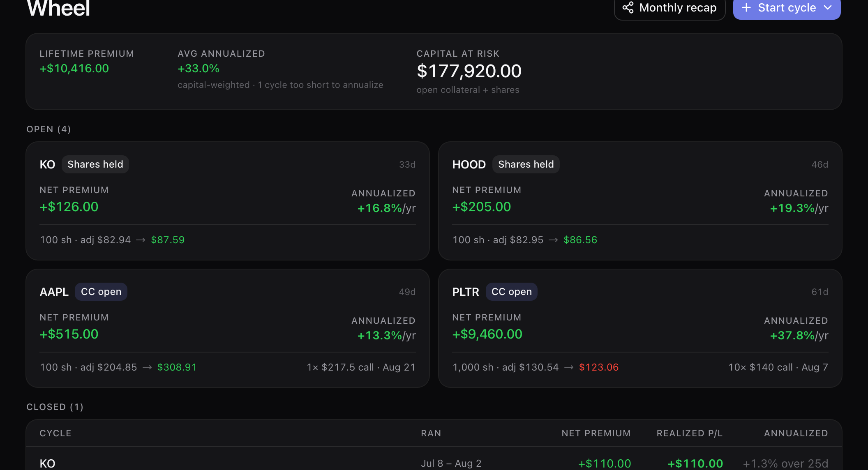Viewport: 868px width, 470px height.
Task: Open the KO Shares held cycle card
Action: coord(228,201)
